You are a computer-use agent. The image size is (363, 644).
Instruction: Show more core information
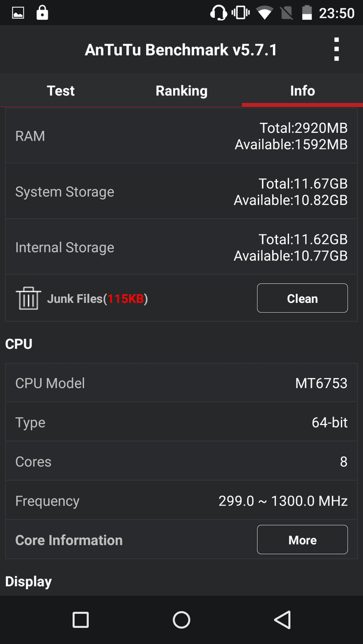(302, 540)
